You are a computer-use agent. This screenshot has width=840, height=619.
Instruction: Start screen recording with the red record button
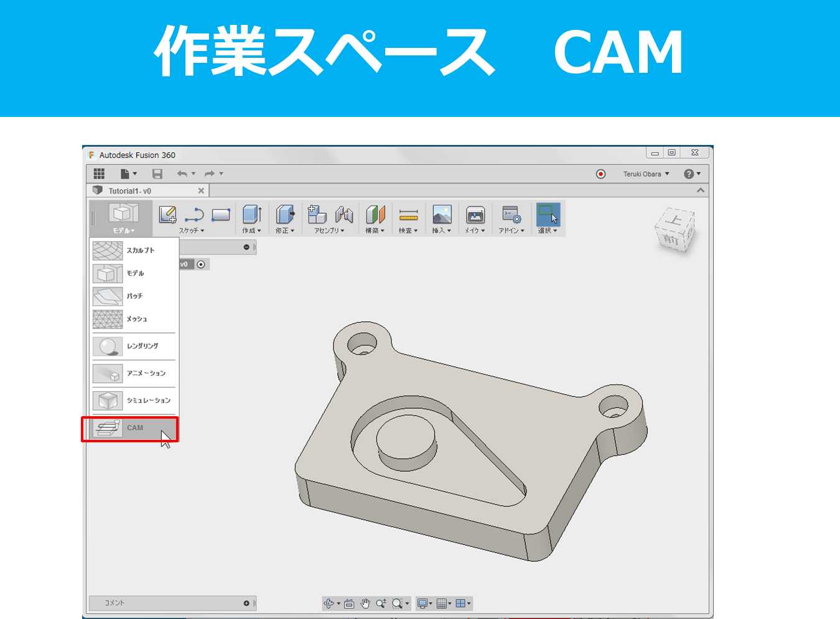[x=600, y=174]
